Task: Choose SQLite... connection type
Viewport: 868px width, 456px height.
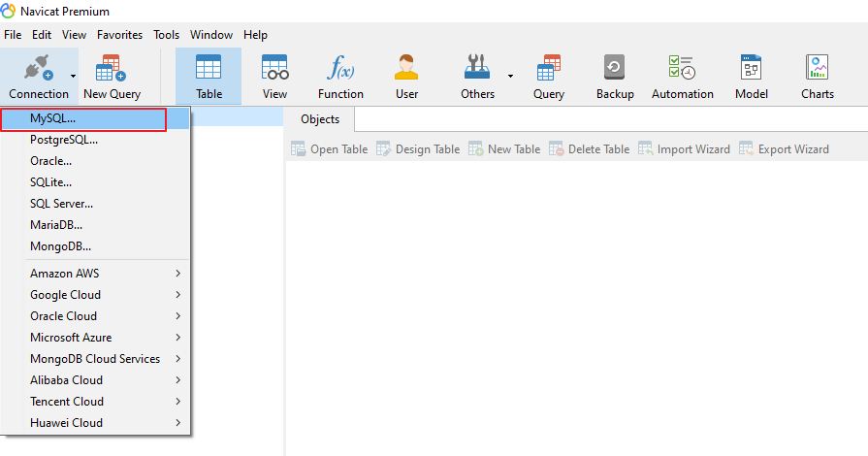Action: click(x=95, y=182)
